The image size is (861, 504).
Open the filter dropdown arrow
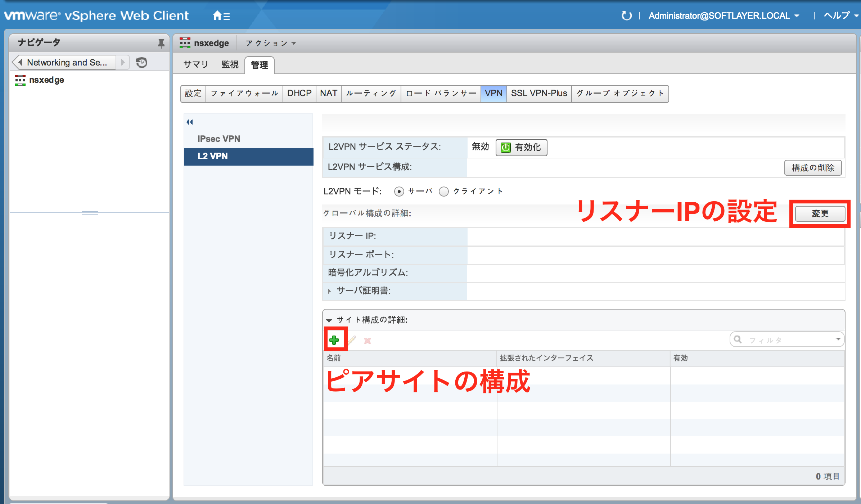click(x=838, y=339)
